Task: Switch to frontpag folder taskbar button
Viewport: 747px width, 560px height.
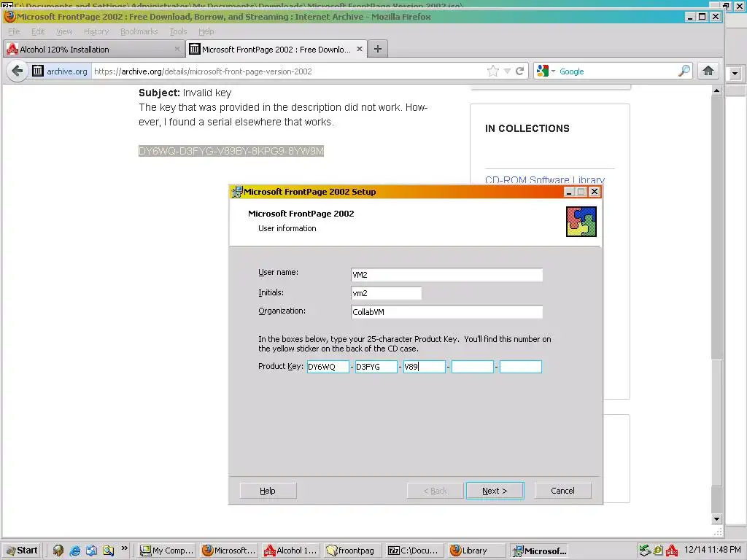Action: pos(352,551)
